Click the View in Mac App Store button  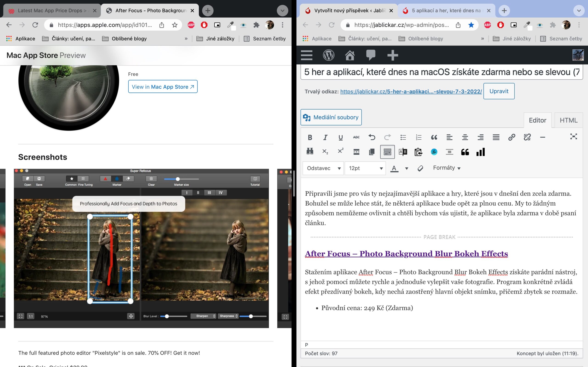pyautogui.click(x=163, y=87)
